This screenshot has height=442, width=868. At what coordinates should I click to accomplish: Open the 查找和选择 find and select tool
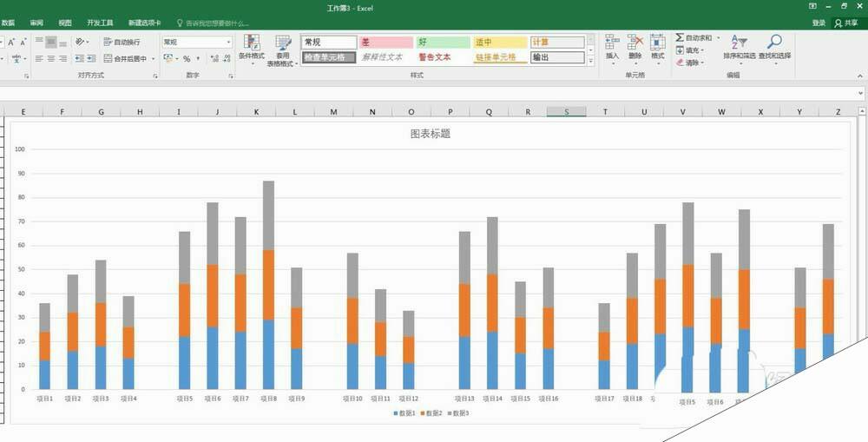click(773, 48)
